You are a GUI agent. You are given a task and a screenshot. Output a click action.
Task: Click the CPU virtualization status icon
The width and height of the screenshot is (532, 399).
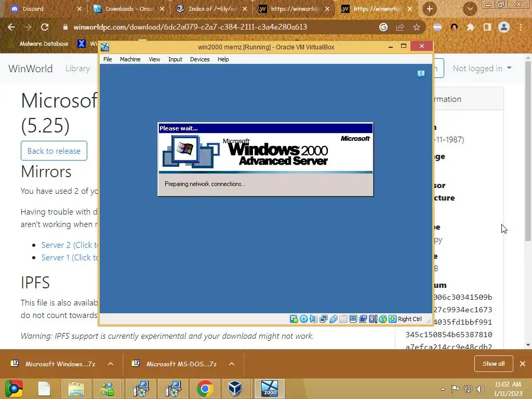pyautogui.click(x=373, y=319)
